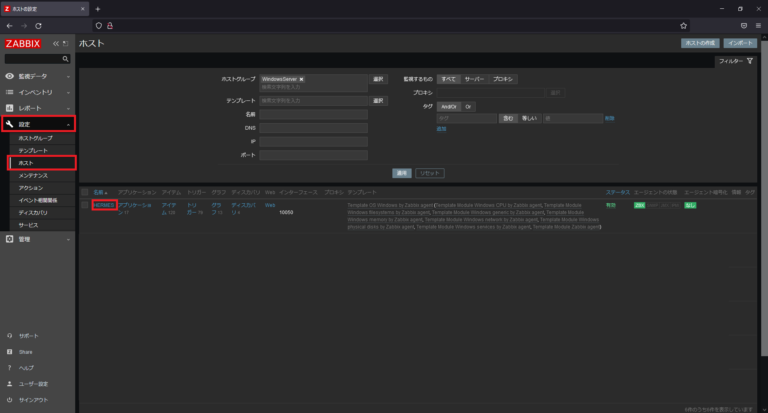The height and width of the screenshot is (413, 768).
Task: Click the Zabbix logo in sidebar
Action: click(x=23, y=44)
